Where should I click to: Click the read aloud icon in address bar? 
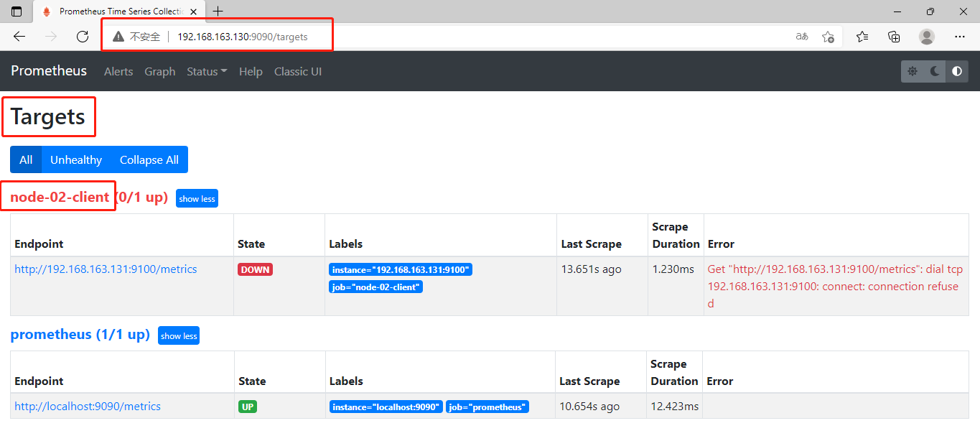point(802,37)
